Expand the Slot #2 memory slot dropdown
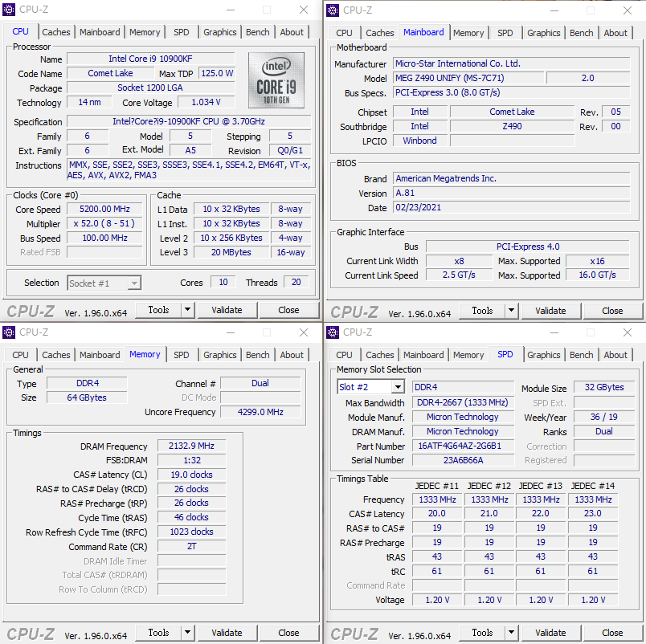646x644 pixels. pos(398,387)
